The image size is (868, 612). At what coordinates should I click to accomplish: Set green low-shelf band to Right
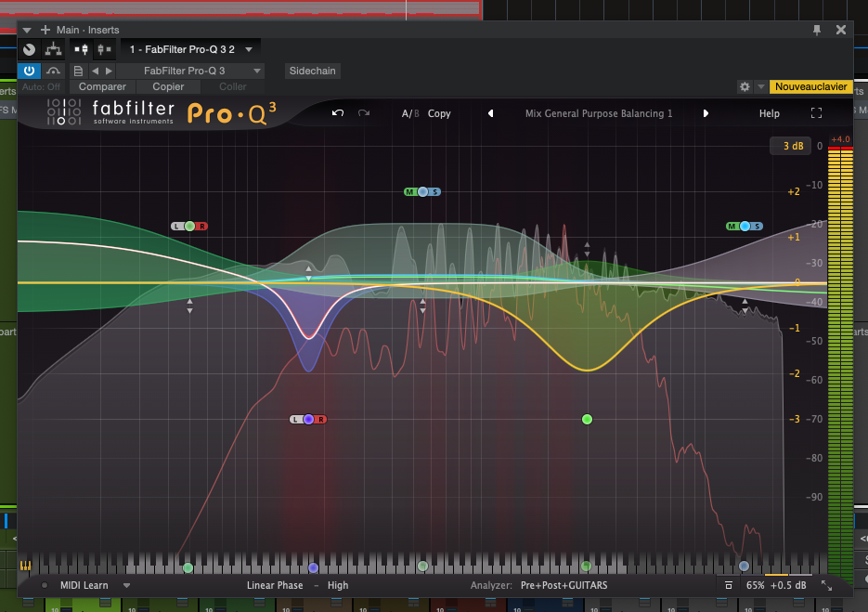(202, 226)
